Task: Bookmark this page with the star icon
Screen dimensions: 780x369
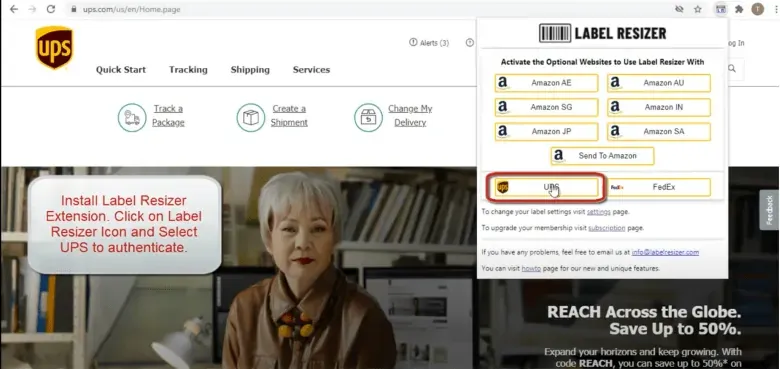Action: [698, 9]
